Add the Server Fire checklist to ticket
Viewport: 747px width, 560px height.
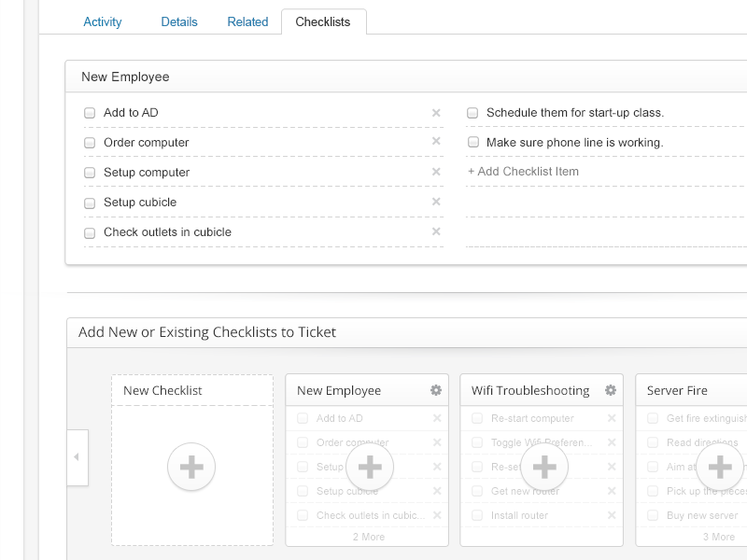719,467
